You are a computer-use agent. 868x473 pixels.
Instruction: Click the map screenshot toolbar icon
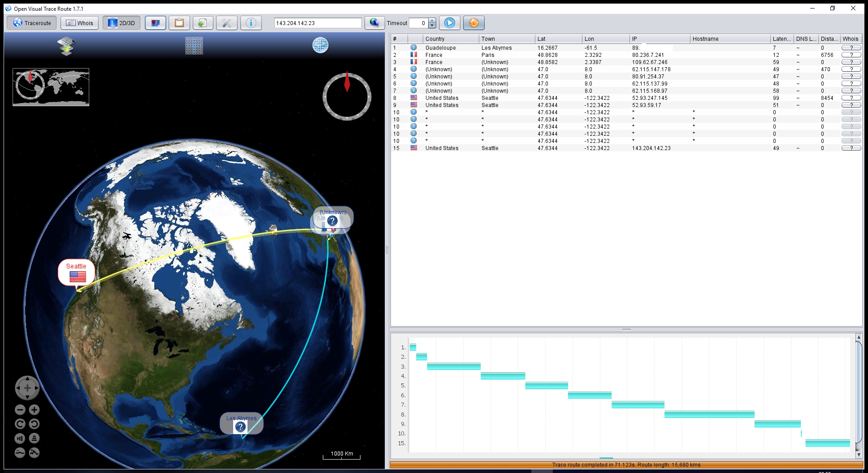pyautogui.click(x=156, y=23)
